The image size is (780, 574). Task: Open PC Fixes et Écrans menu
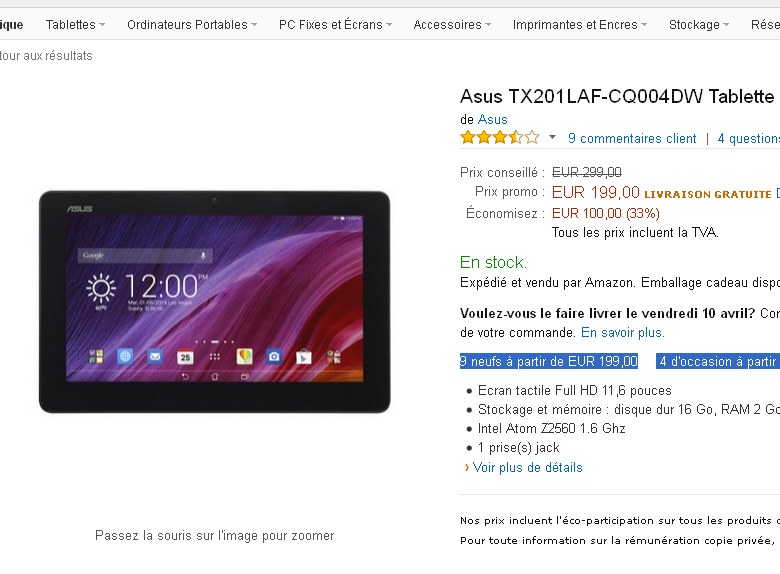335,24
